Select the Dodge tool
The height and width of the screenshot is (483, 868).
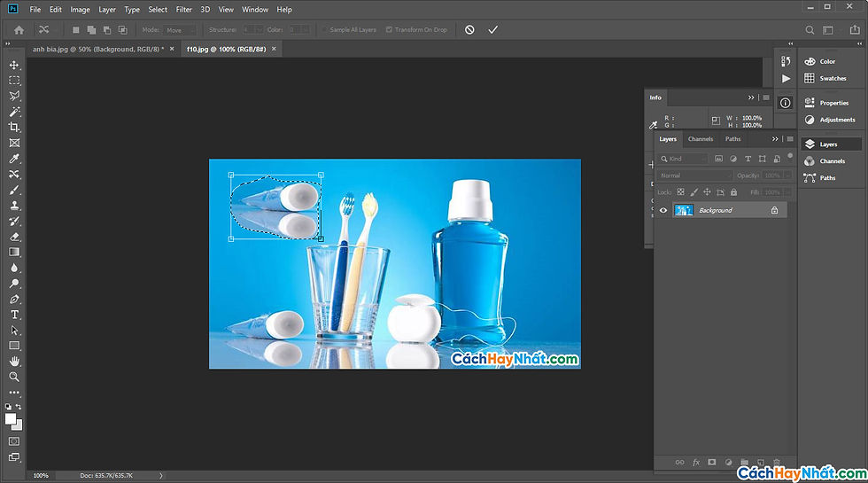click(14, 283)
